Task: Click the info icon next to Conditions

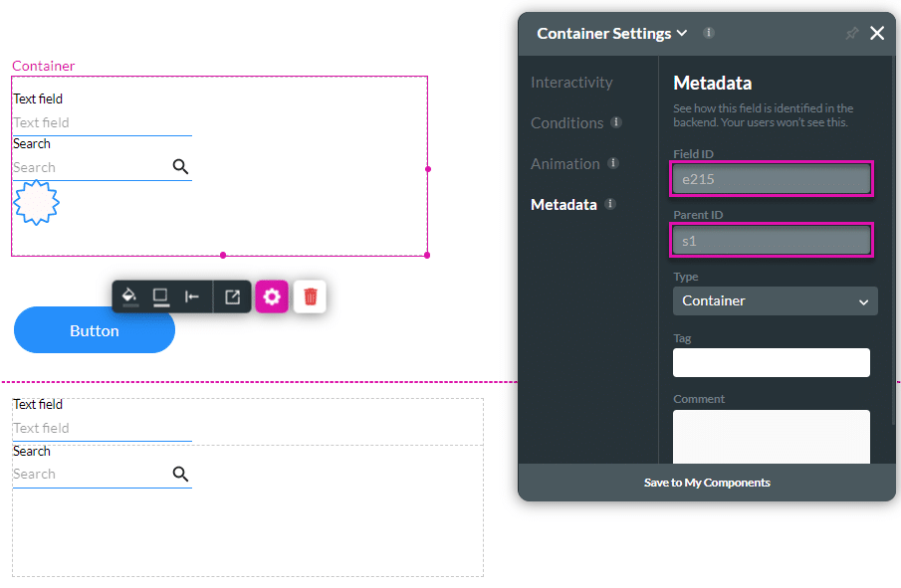Action: coord(616,122)
